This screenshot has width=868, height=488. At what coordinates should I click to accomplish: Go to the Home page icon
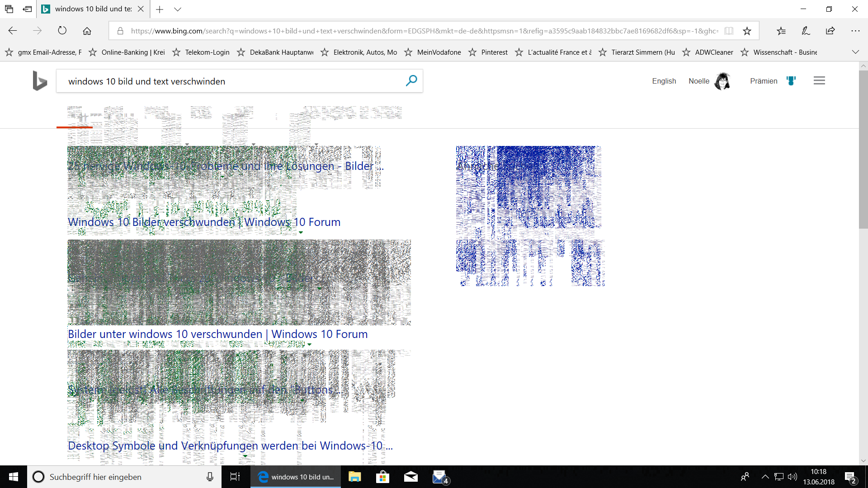click(x=87, y=31)
